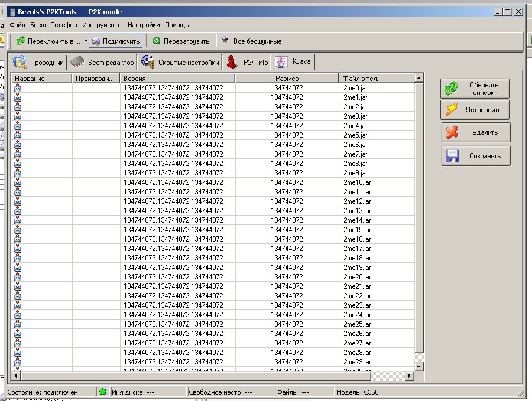The height and width of the screenshot is (401, 532).
Task: Click the floppy disk save icon
Action: (453, 156)
